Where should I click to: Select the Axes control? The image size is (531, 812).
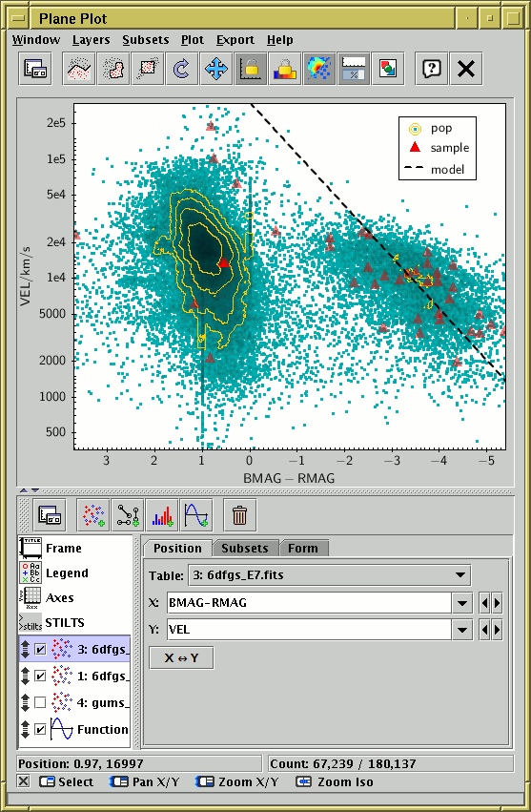click(x=74, y=597)
